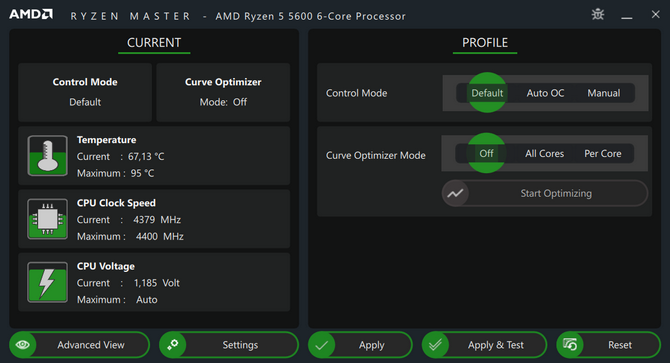The width and height of the screenshot is (670, 363).
Task: Click Apply & Test button
Action: coord(485,345)
